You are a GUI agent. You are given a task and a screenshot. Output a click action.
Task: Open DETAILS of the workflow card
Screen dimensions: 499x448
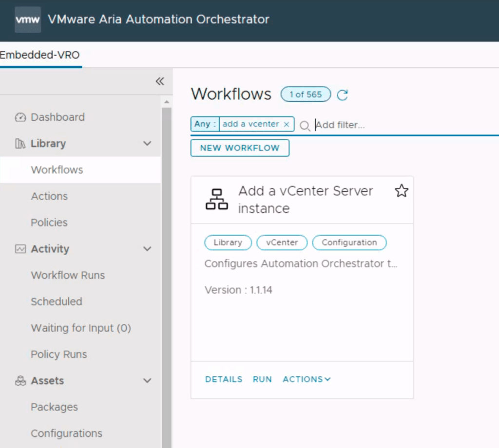(224, 379)
